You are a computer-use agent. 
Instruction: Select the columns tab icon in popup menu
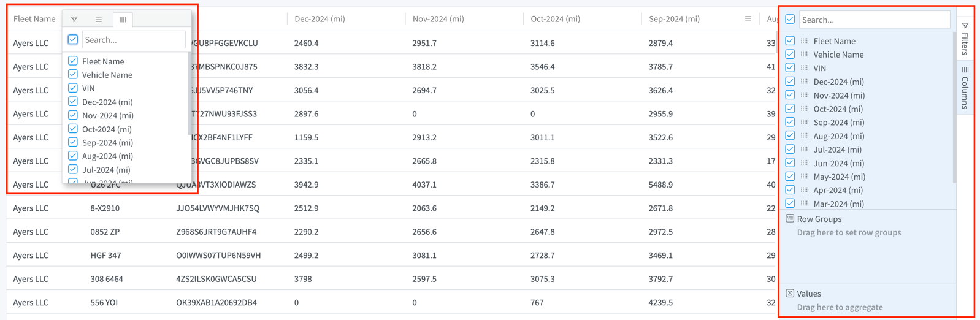[123, 20]
